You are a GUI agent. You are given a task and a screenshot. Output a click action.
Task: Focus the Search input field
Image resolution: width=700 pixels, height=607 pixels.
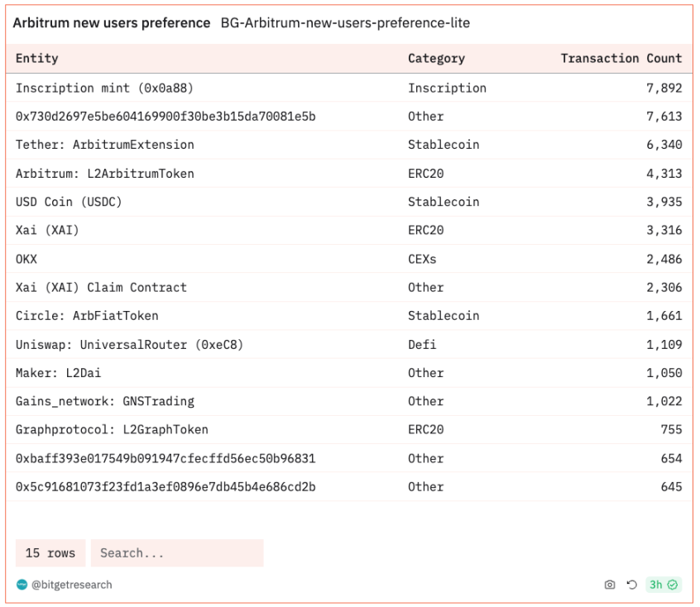[x=177, y=553]
